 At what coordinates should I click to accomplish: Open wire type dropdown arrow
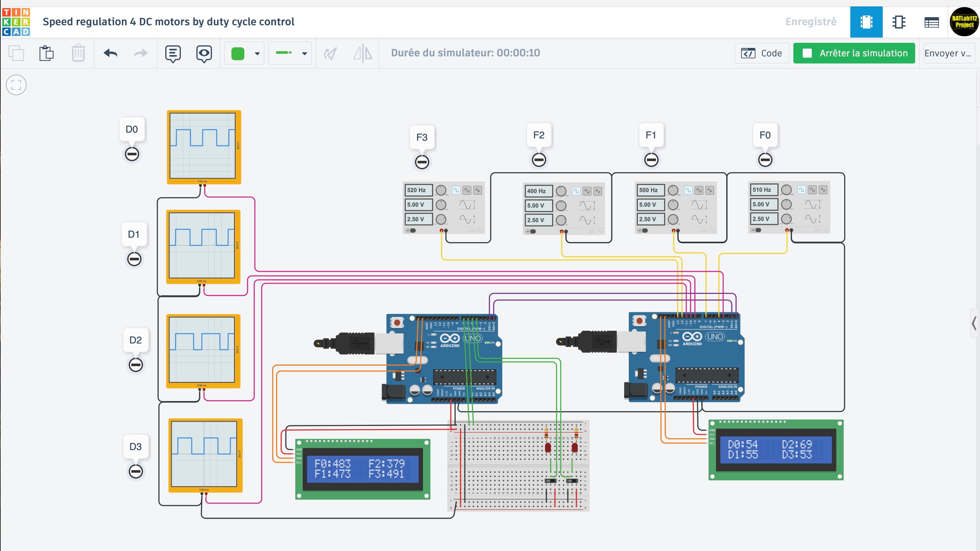coord(304,54)
